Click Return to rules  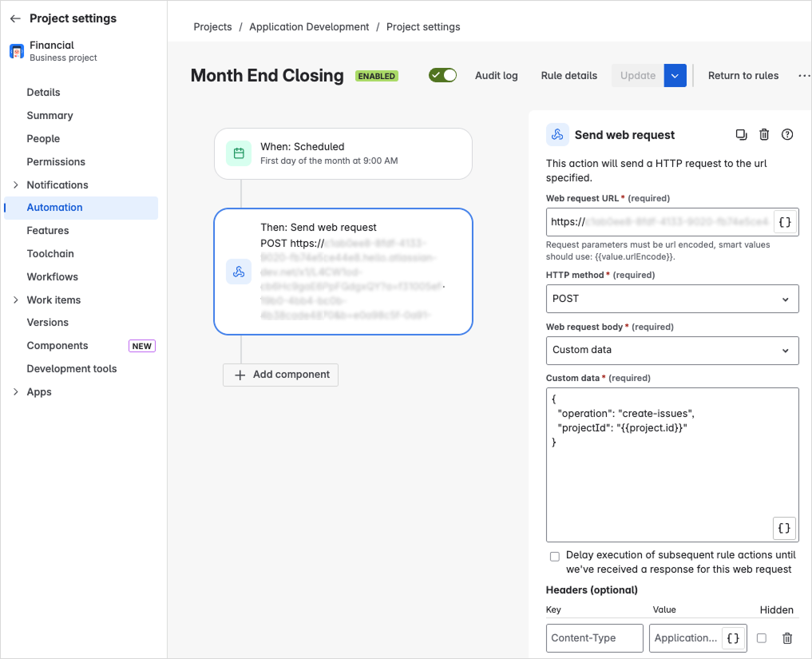743,75
